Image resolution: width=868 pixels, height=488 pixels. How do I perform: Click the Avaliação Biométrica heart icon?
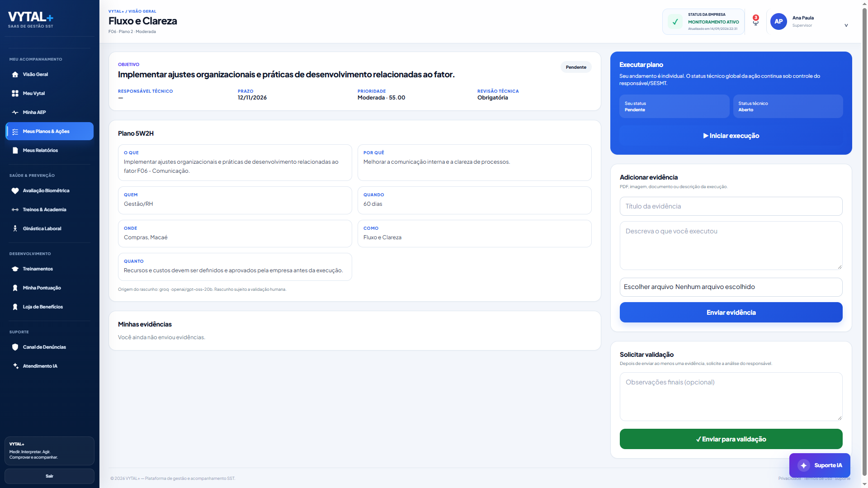click(x=15, y=191)
